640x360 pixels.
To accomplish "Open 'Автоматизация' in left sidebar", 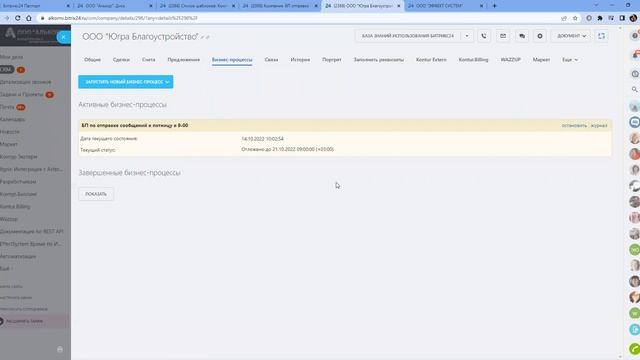I will [18, 256].
